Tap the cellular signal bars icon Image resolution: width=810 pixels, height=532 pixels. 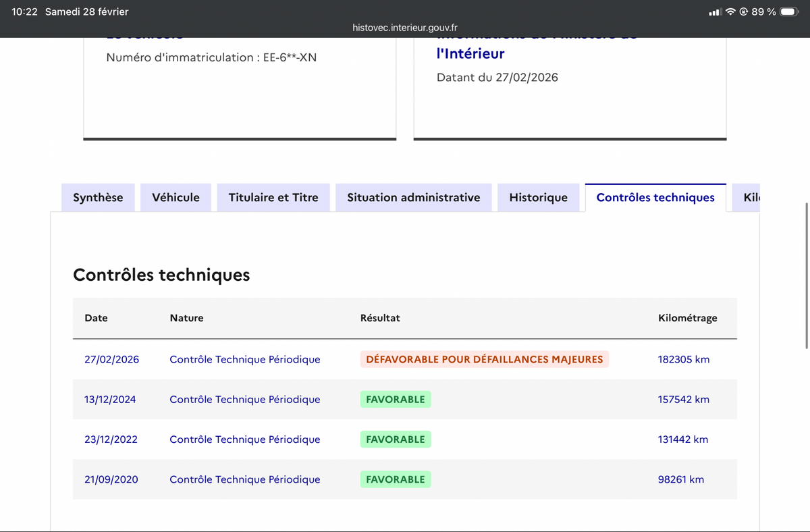(x=715, y=12)
